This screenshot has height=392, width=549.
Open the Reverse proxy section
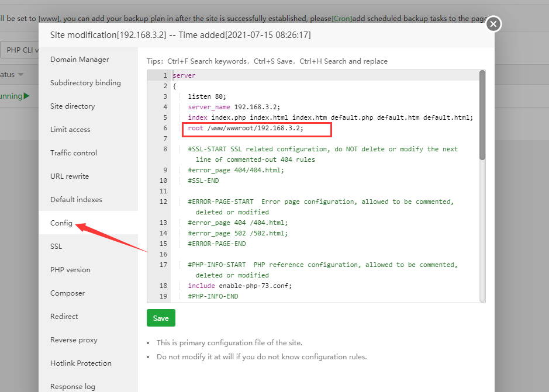[74, 340]
